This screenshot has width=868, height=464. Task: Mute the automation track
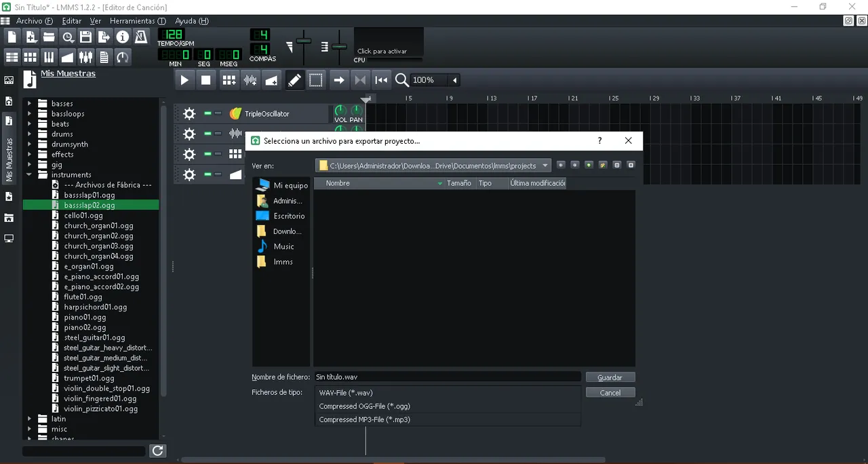[208, 174]
